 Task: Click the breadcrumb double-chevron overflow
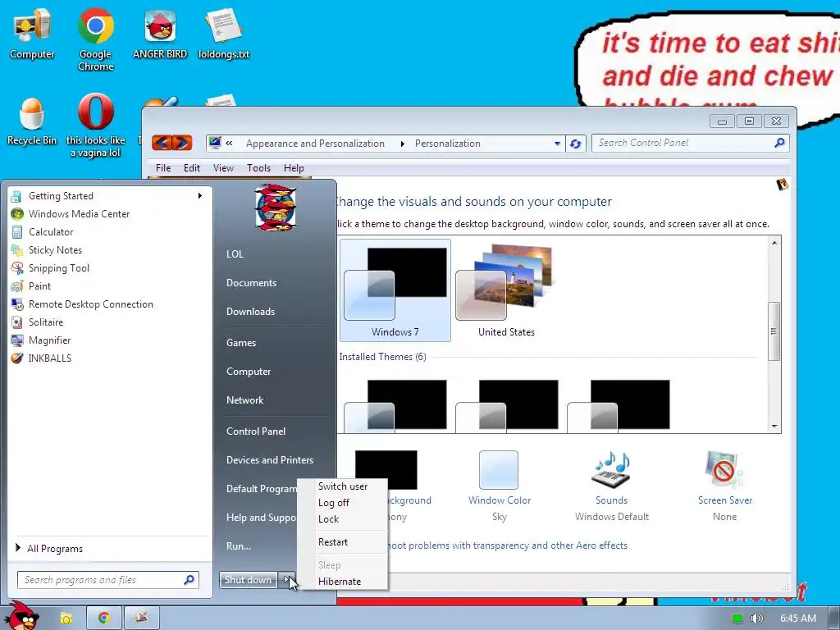coord(230,143)
